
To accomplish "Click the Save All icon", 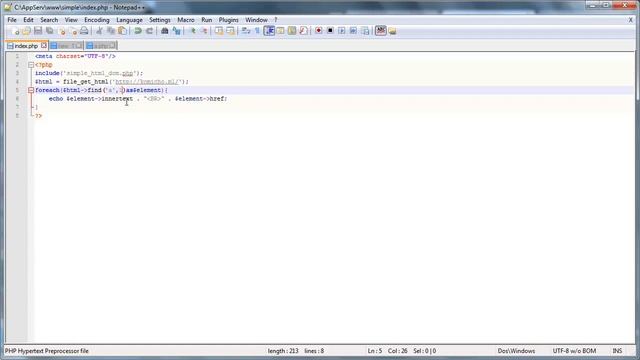I will coord(49,31).
